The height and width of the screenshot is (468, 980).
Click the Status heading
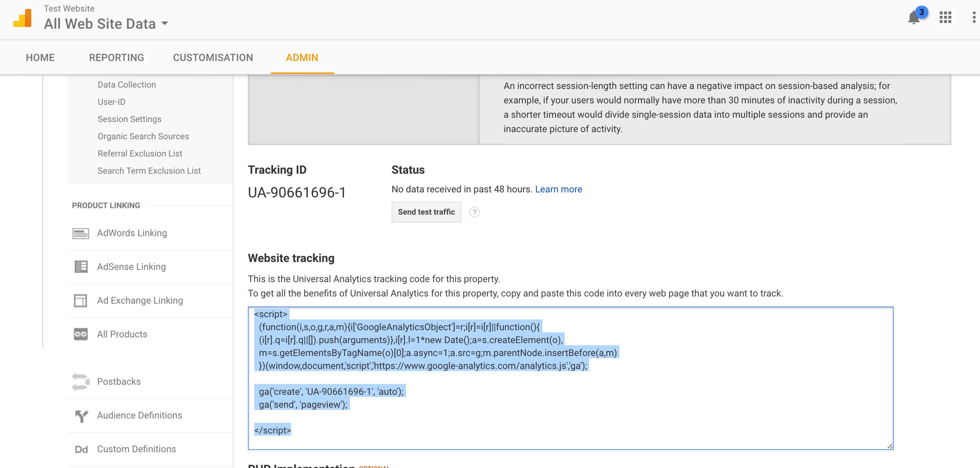(x=408, y=170)
